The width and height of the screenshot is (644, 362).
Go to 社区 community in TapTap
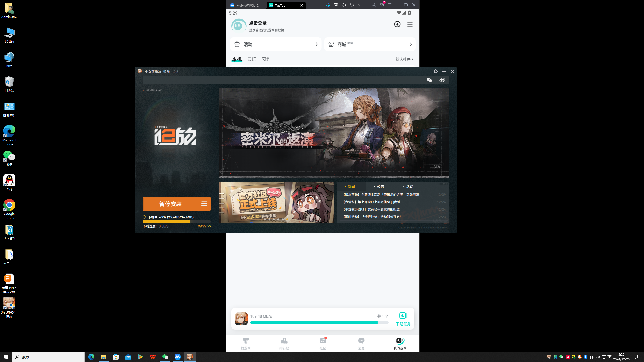pos(323,344)
